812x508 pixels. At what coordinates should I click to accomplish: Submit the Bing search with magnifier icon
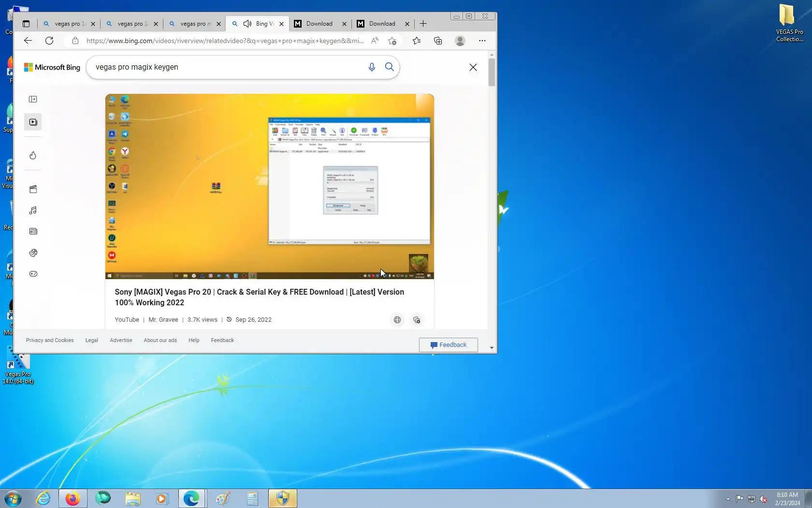[x=389, y=67]
